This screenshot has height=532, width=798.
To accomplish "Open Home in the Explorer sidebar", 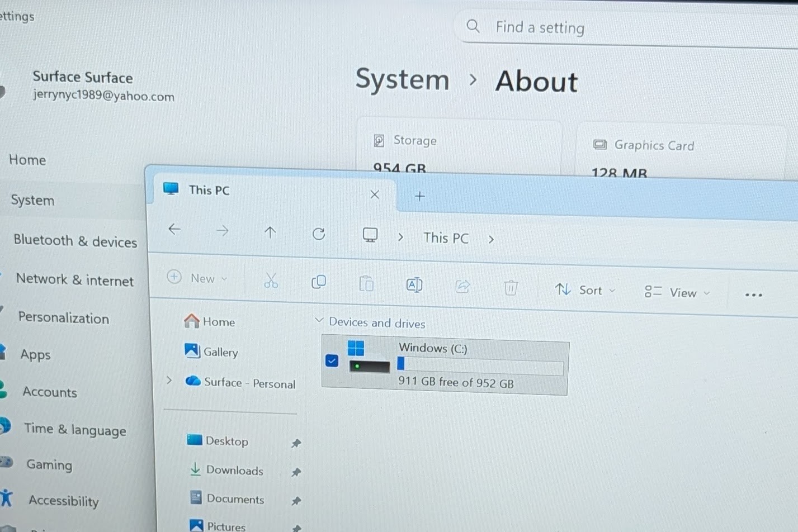I will (x=210, y=321).
